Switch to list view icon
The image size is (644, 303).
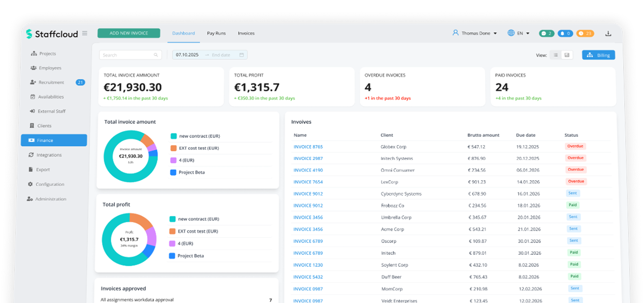click(556, 55)
